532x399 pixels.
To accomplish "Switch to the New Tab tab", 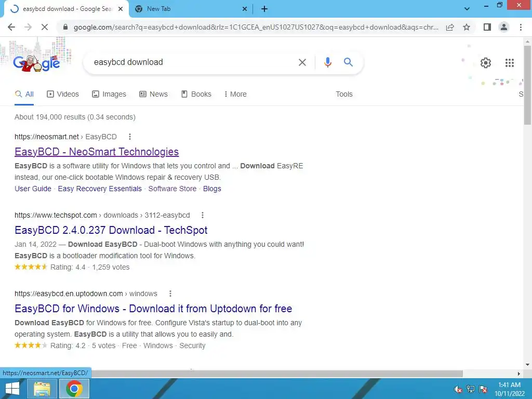I will click(x=191, y=9).
